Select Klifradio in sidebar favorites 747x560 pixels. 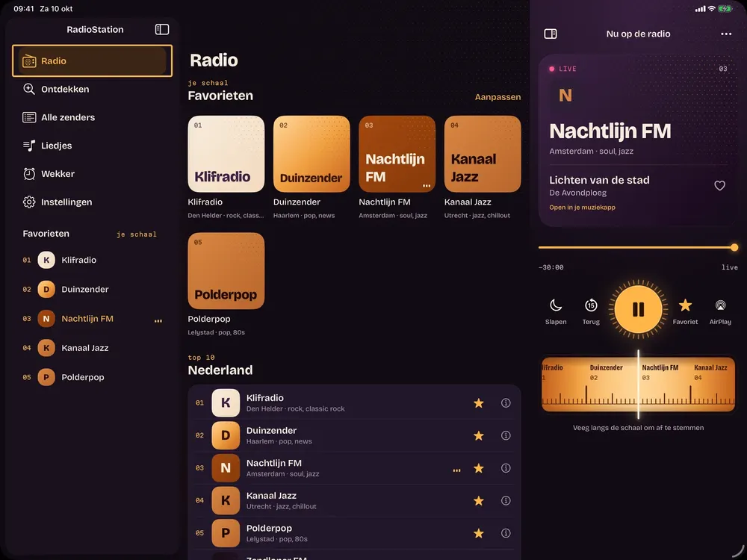[x=92, y=260]
